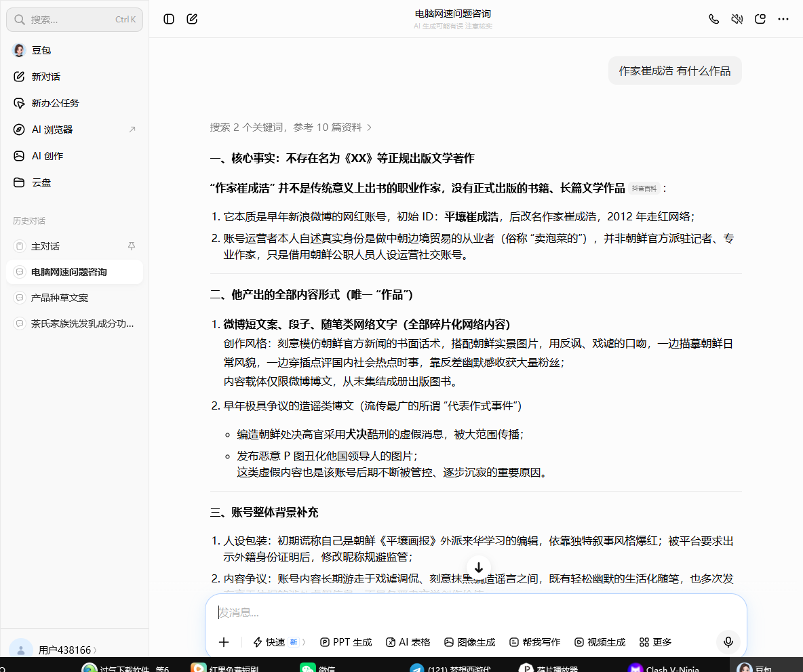This screenshot has width=803, height=672.
Task: Toggle the sidebar collapse icon
Action: 169,20
